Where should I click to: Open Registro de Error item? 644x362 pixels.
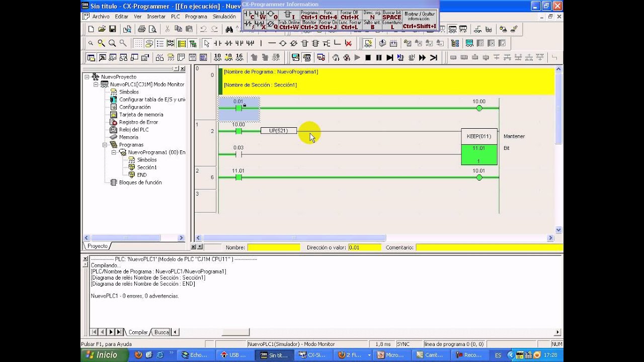coord(138,122)
